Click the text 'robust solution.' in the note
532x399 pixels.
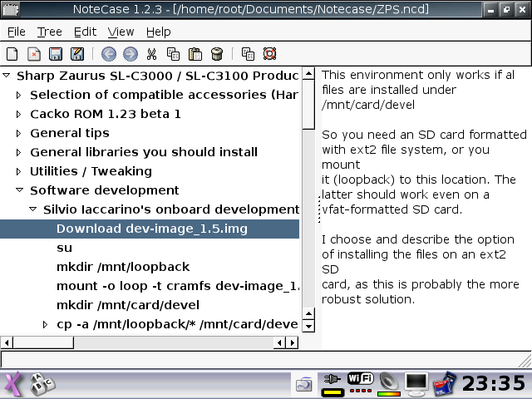click(x=368, y=299)
